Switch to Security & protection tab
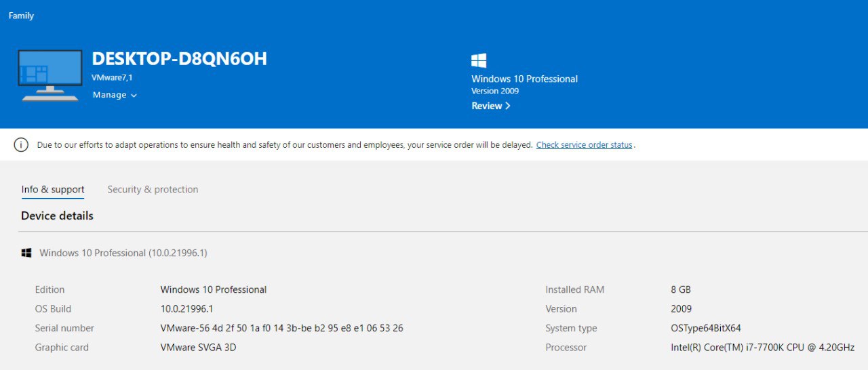Viewport: 868px width, 370px height. coord(153,190)
